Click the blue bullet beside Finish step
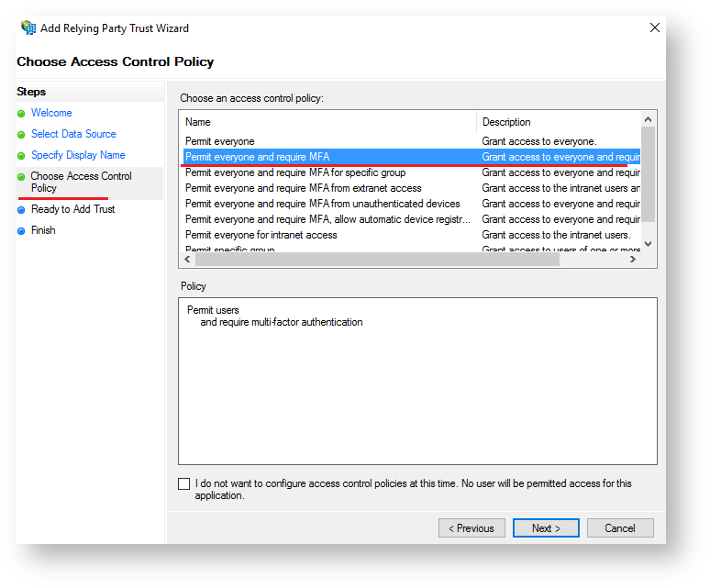710x588 pixels. coord(21,231)
